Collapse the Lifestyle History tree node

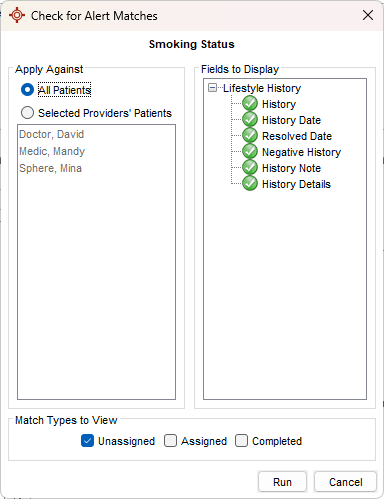pos(212,88)
